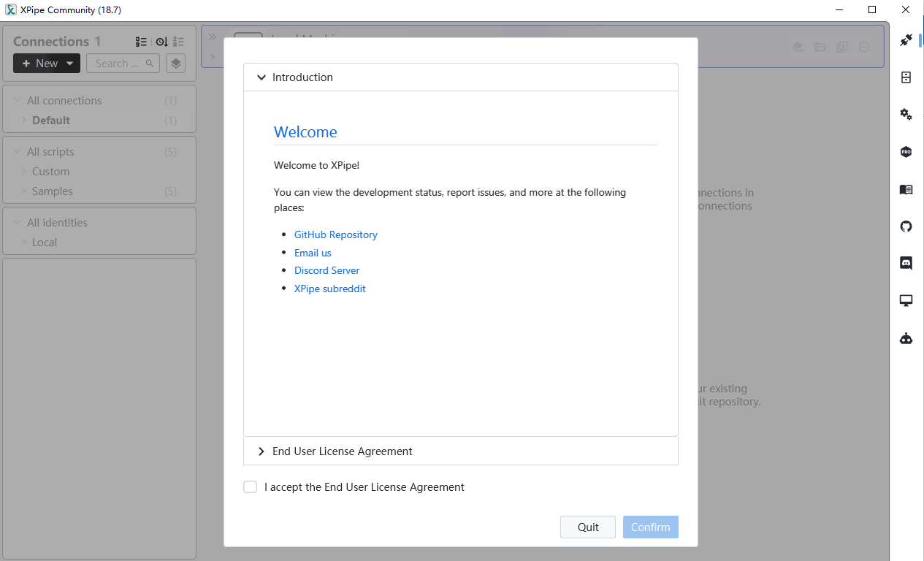
Task: Click the alphabetical sort icon
Action: coord(179,42)
